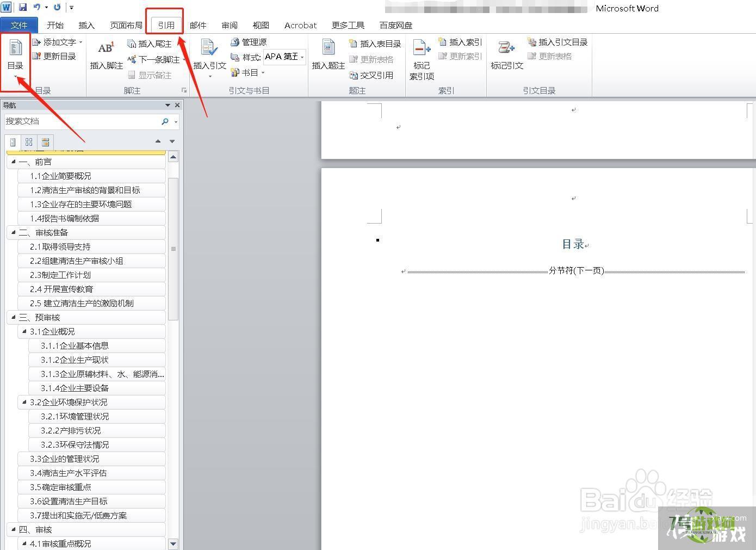The width and height of the screenshot is (756, 550).
Task: Go to 1.2清洁生产审核的背景和目标
Action: click(x=91, y=190)
